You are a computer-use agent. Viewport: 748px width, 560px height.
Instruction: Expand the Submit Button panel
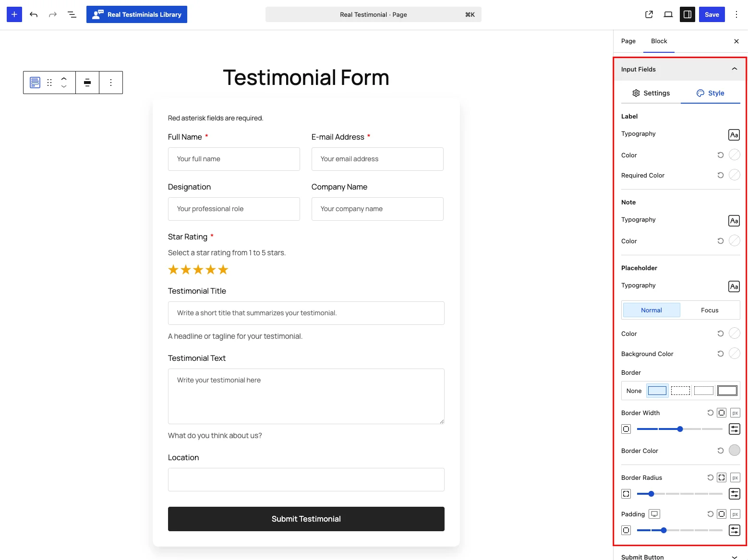[x=680, y=557]
